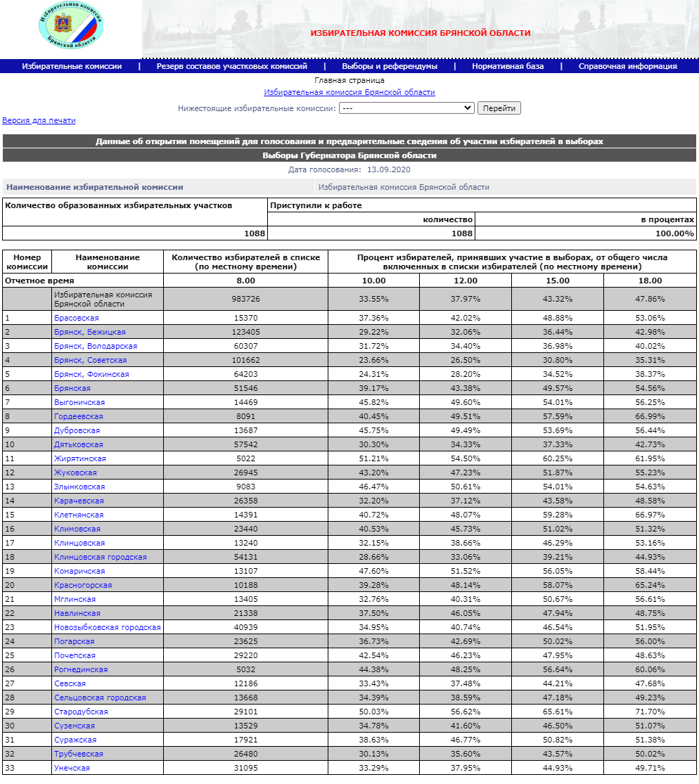Open the Унечская commission link
Image resolution: width=699 pixels, height=784 pixels.
(x=72, y=768)
